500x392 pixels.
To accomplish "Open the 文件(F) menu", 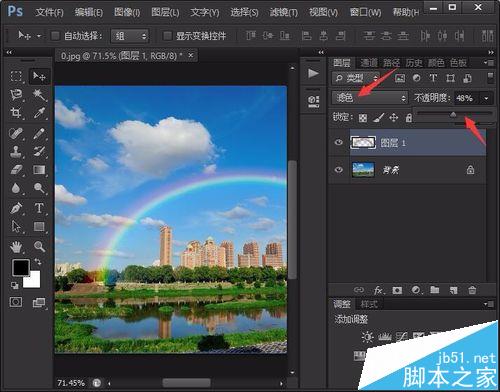I will (49, 12).
